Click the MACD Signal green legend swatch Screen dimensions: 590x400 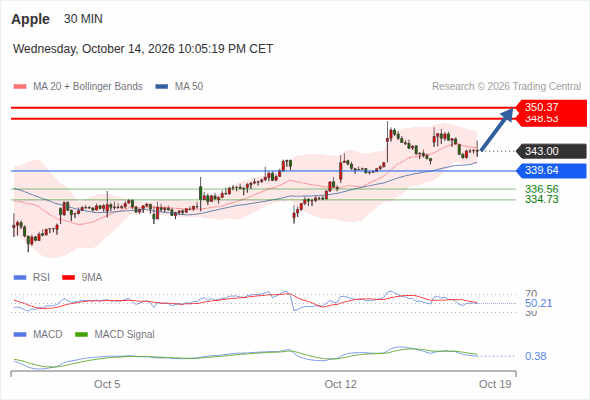coord(81,335)
